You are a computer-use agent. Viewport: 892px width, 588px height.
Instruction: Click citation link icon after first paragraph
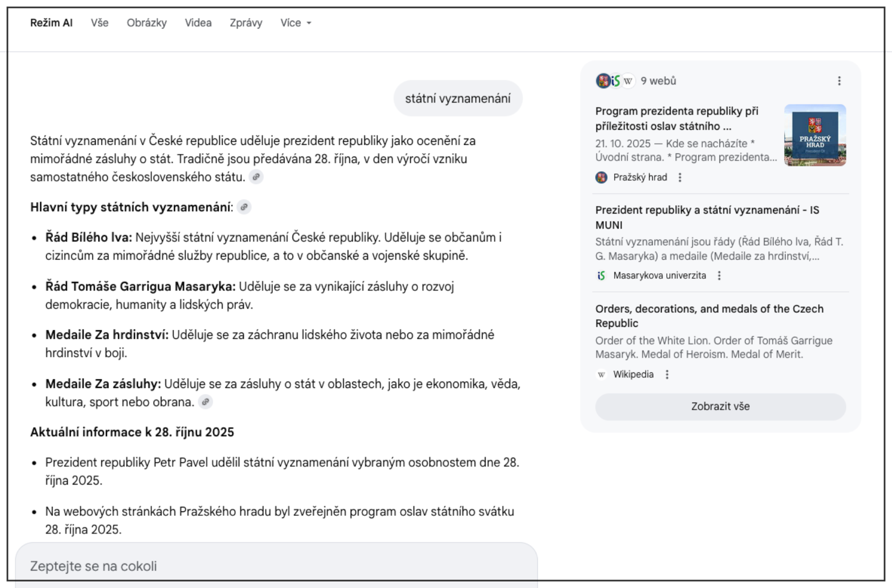(x=256, y=177)
